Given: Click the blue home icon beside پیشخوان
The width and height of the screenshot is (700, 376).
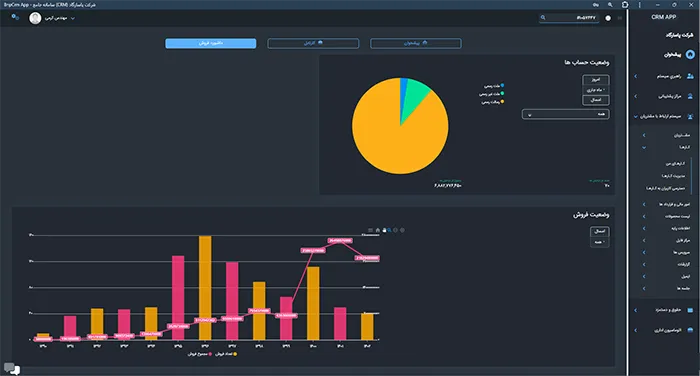Looking at the screenshot, I should click(x=690, y=54).
